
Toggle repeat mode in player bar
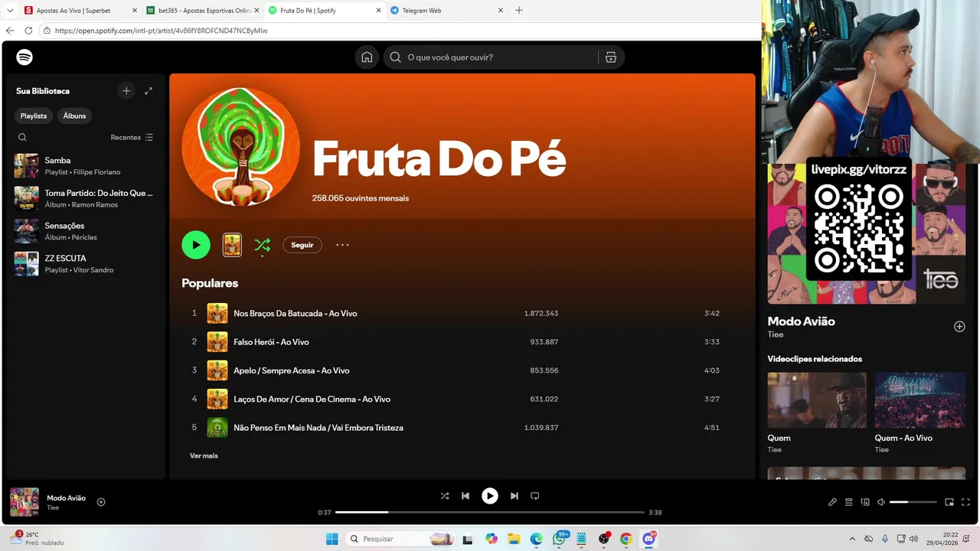point(535,496)
